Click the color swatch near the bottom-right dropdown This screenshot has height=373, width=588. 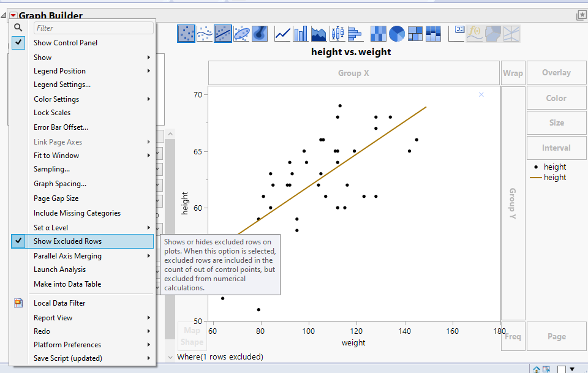click(562, 368)
